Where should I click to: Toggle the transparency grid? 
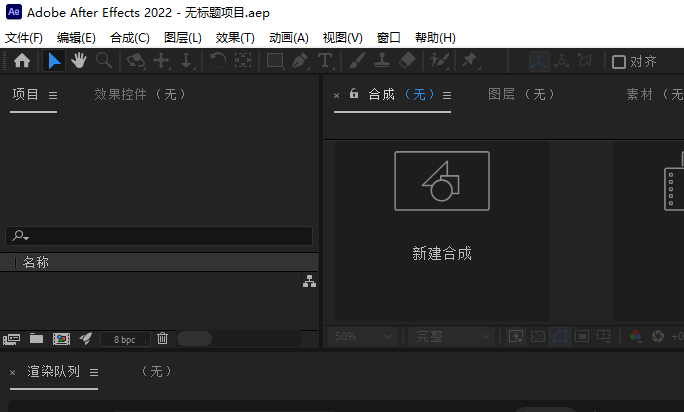[538, 336]
